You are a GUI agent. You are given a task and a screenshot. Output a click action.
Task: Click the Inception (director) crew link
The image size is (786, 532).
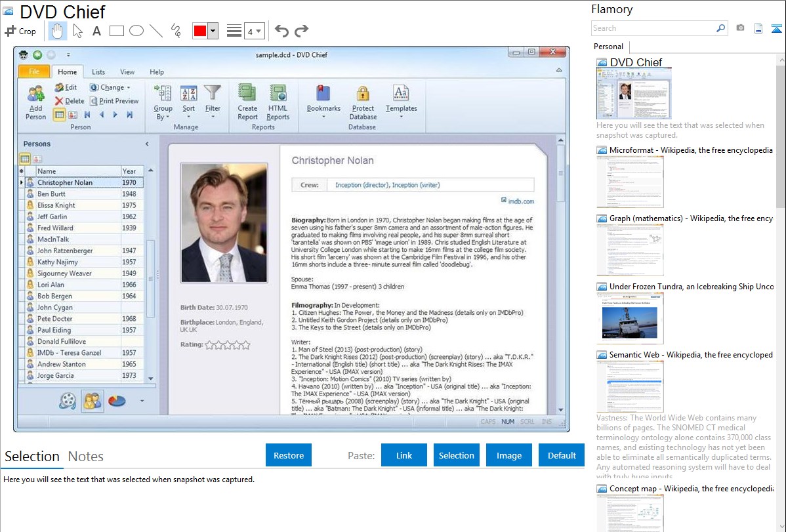click(x=362, y=185)
